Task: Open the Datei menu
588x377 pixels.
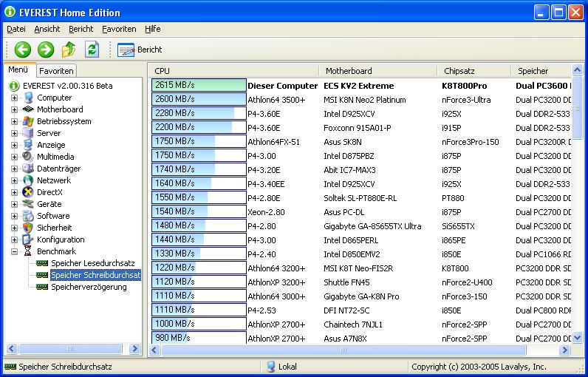Action: tap(16, 29)
